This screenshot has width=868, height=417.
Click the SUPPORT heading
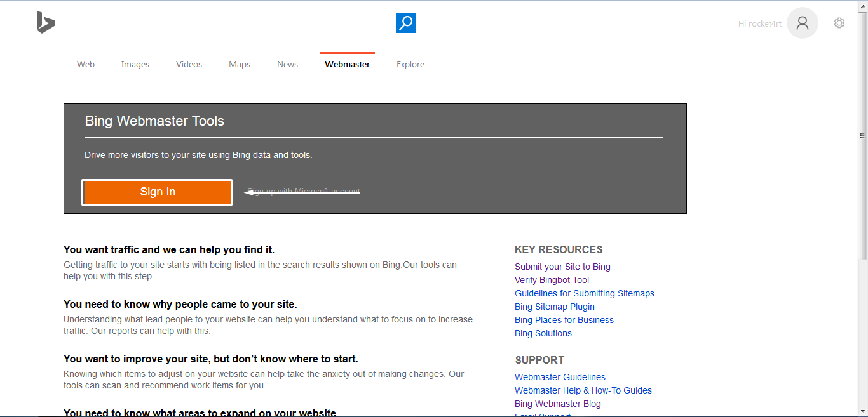tap(539, 360)
